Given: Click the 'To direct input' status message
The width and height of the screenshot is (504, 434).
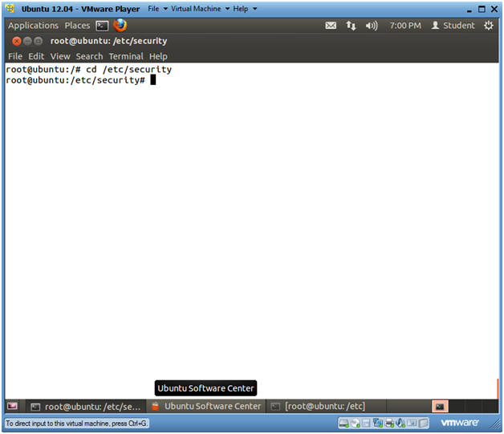Looking at the screenshot, I should coord(76,424).
